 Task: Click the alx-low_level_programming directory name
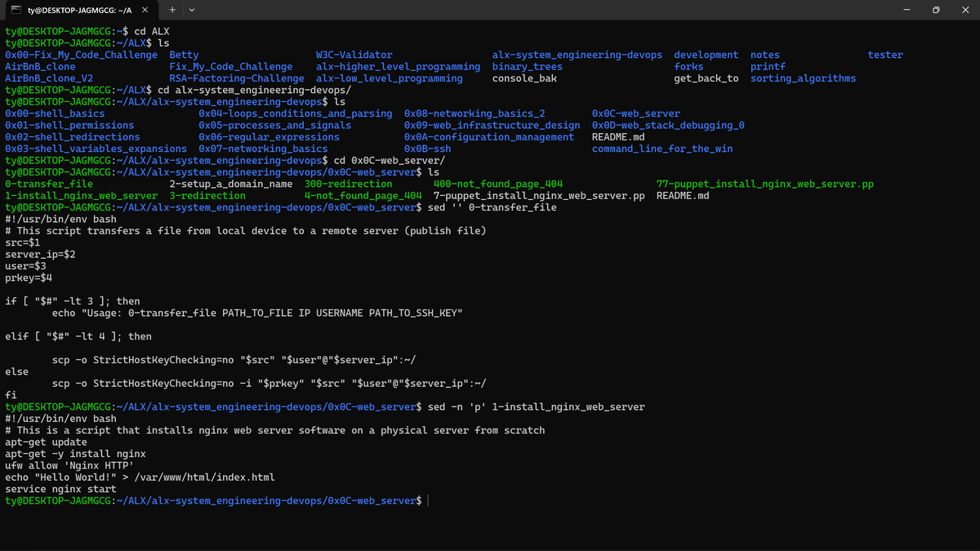(389, 78)
